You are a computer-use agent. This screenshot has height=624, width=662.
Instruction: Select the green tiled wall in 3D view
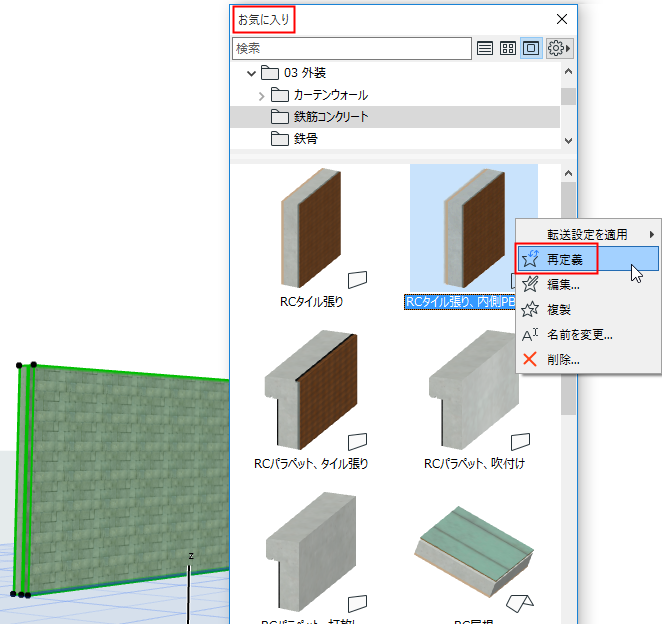click(x=127, y=481)
